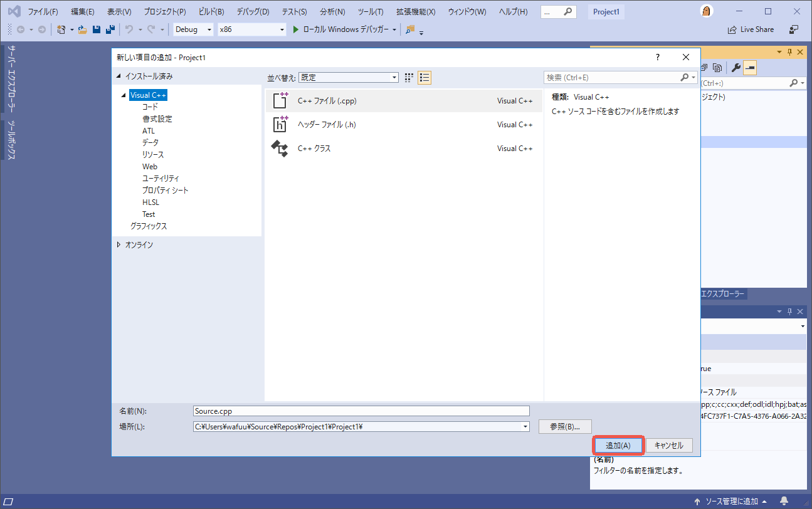Select the グラフィックス tree item
This screenshot has height=509, width=812.
click(149, 226)
